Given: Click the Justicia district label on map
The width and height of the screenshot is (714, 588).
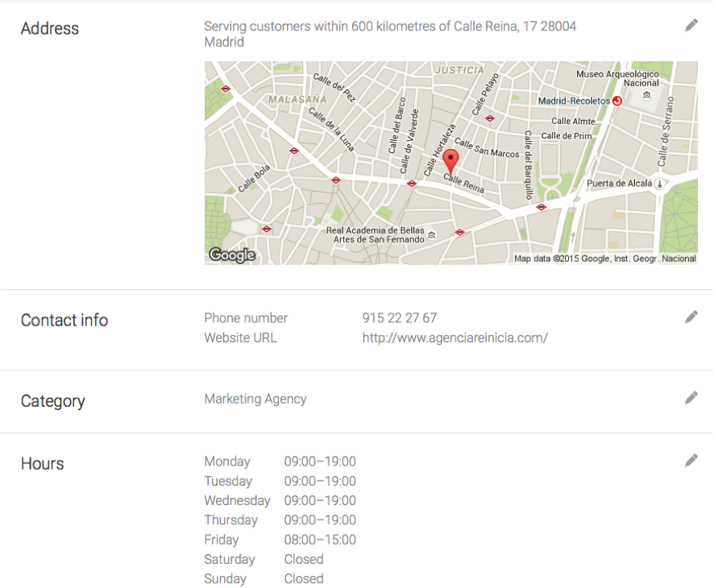Looking at the screenshot, I should [x=459, y=70].
